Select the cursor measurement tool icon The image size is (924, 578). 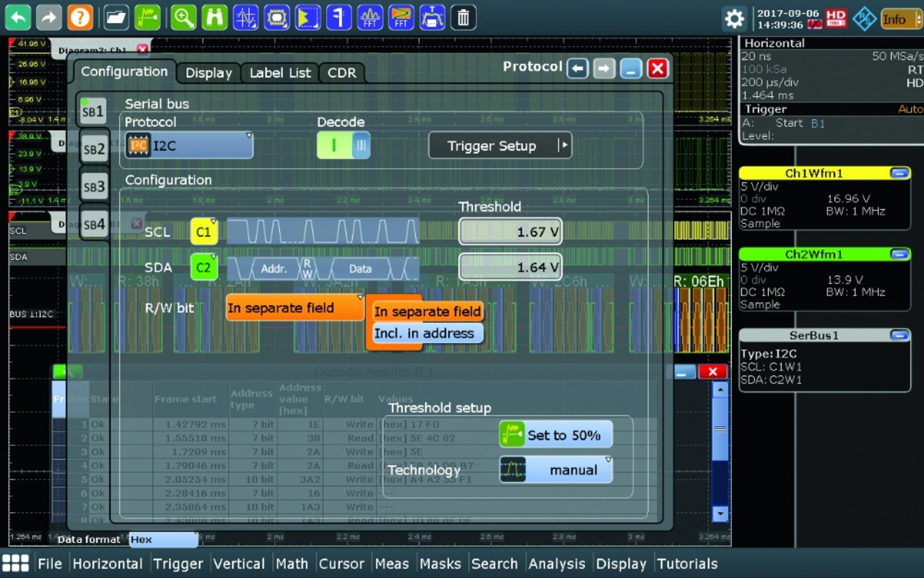tap(245, 17)
